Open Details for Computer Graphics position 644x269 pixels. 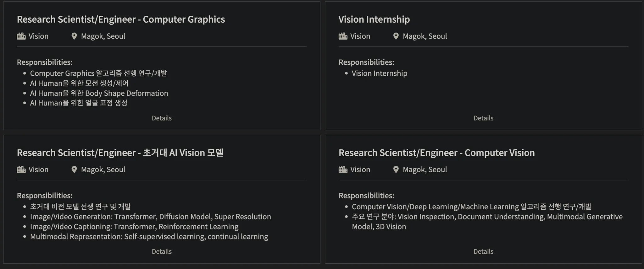click(162, 118)
